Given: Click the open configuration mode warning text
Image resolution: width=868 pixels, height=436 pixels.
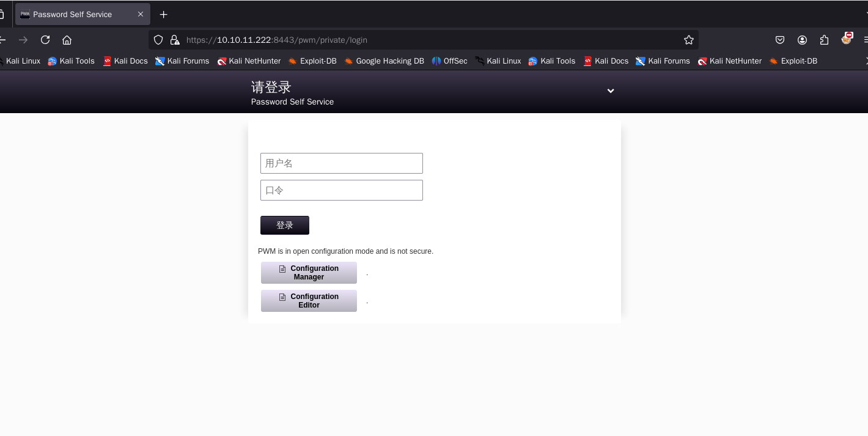Looking at the screenshot, I should pos(345,251).
